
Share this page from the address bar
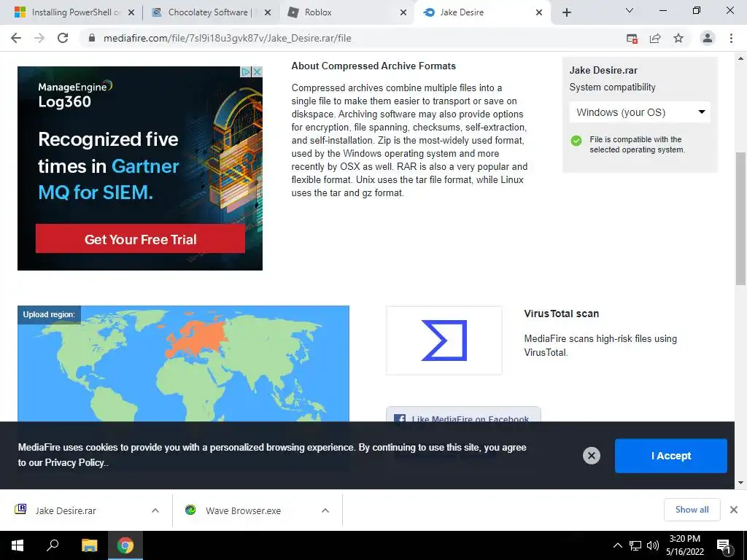[x=655, y=39]
